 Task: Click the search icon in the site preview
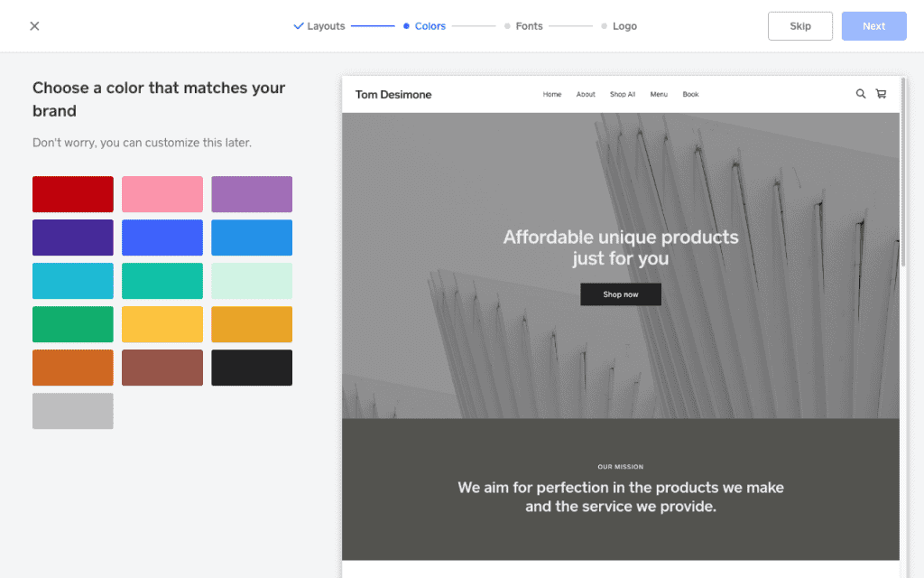[860, 93]
